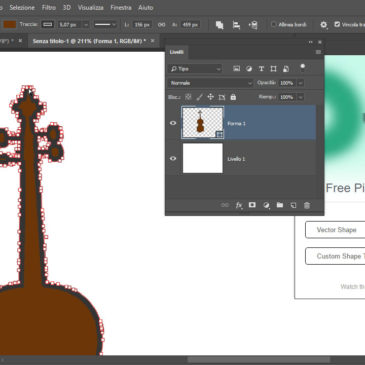Screen dimensions: 365x365
Task: Click the Custom Shape button
Action: point(335,256)
